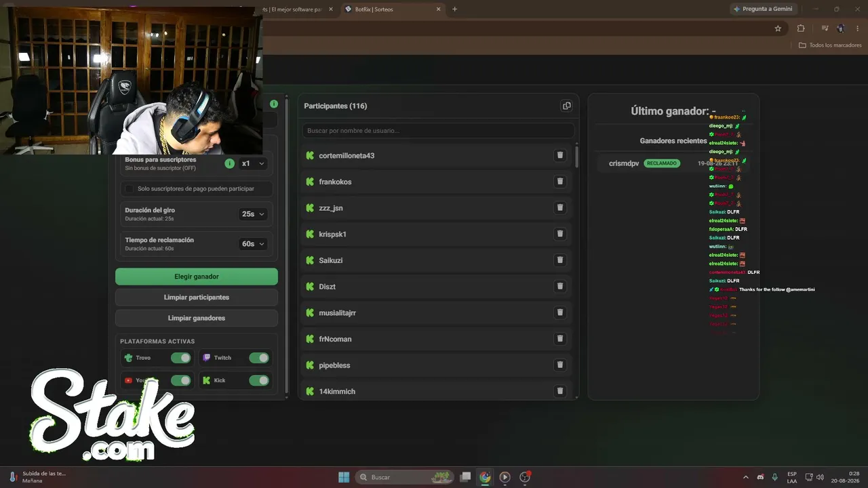
Task: Click recent winner crismdpv
Action: [x=624, y=163]
